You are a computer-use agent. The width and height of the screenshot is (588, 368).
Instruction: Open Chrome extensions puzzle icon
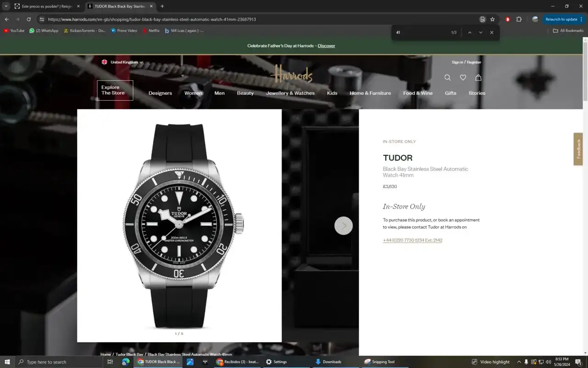pyautogui.click(x=519, y=19)
